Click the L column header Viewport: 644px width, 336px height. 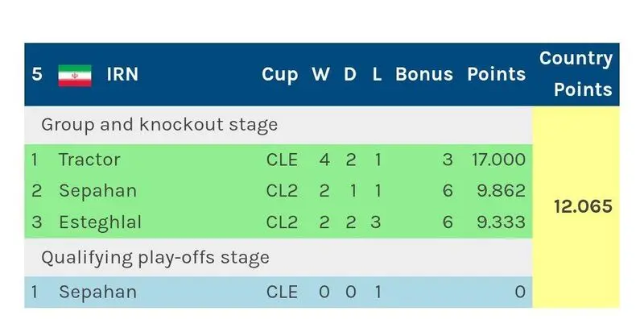[377, 74]
